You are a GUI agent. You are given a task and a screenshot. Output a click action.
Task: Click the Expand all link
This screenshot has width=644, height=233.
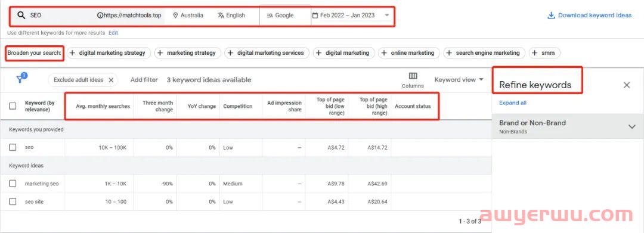point(513,103)
